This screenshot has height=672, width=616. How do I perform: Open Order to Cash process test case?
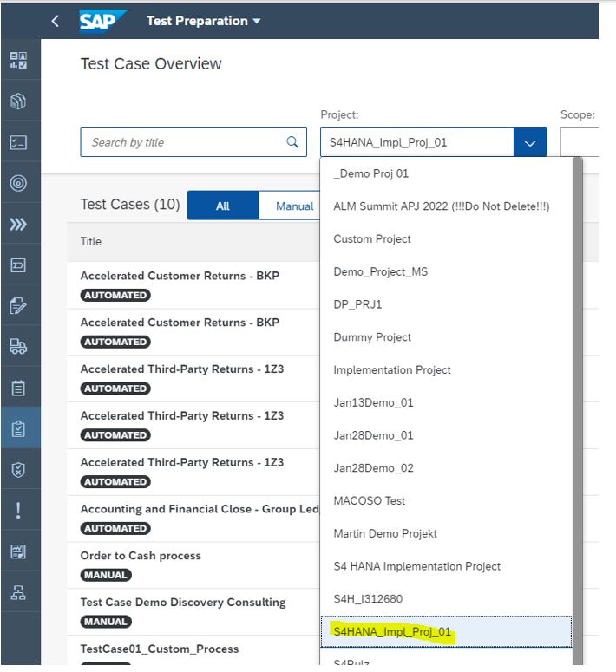pos(141,556)
